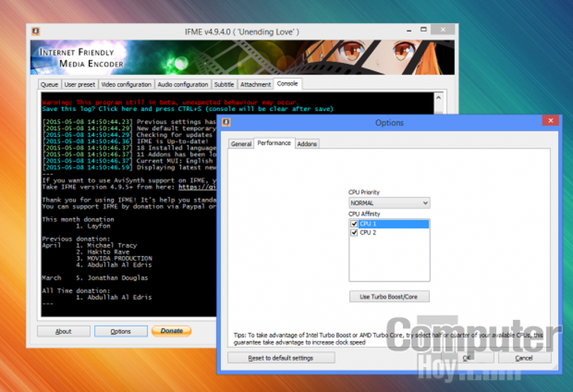This screenshot has height=392, width=573.
Task: Click the Options button in main window
Action: tap(121, 331)
